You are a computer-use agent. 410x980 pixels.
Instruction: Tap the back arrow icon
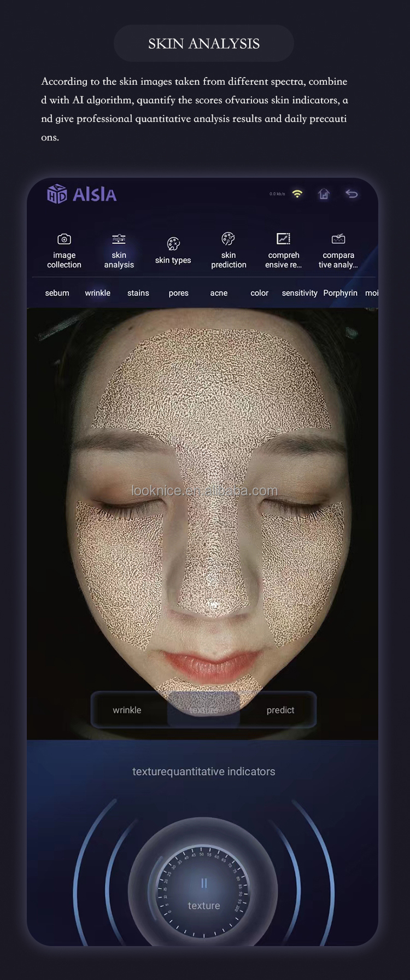click(x=352, y=194)
